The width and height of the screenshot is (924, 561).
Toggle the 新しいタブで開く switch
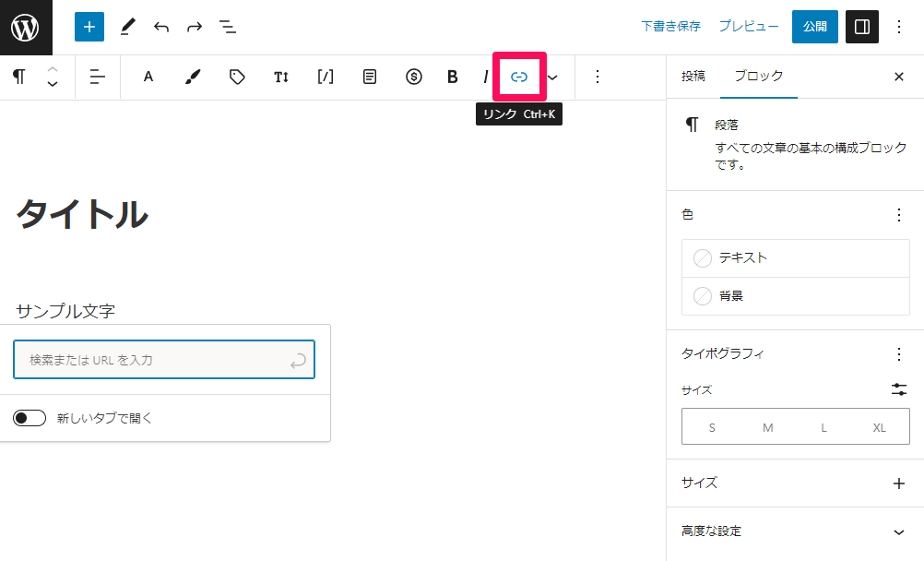point(30,418)
